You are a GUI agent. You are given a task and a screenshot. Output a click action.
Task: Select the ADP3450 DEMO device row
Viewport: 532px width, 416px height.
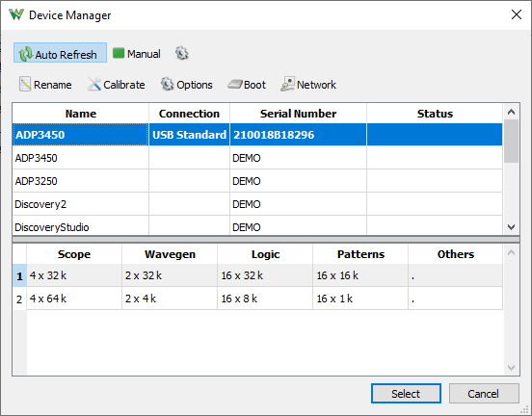click(257, 158)
